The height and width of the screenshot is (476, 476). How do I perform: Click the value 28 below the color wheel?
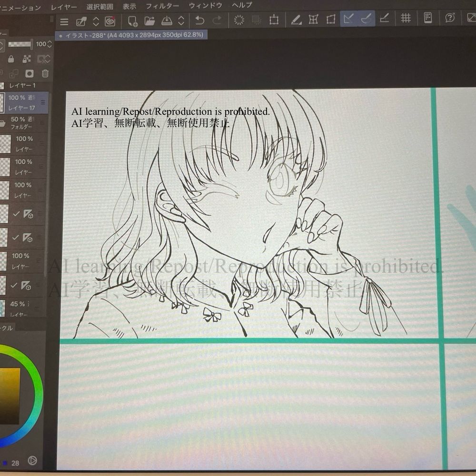(15, 463)
